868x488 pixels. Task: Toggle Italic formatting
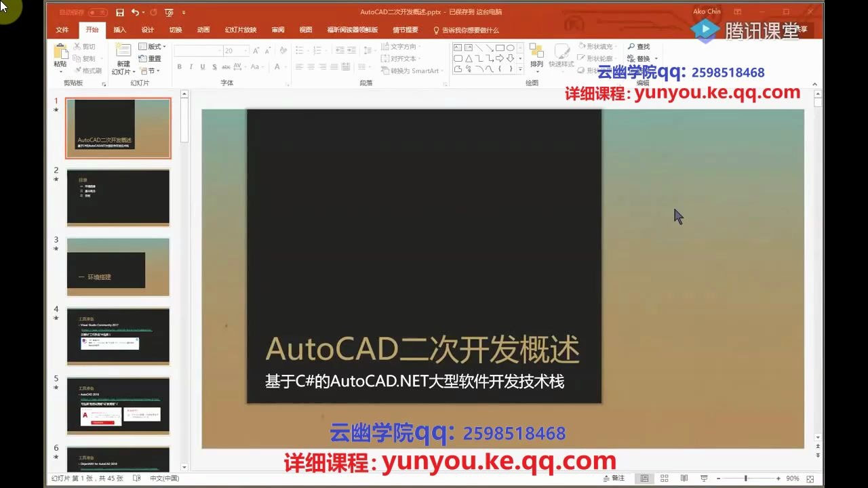[191, 66]
